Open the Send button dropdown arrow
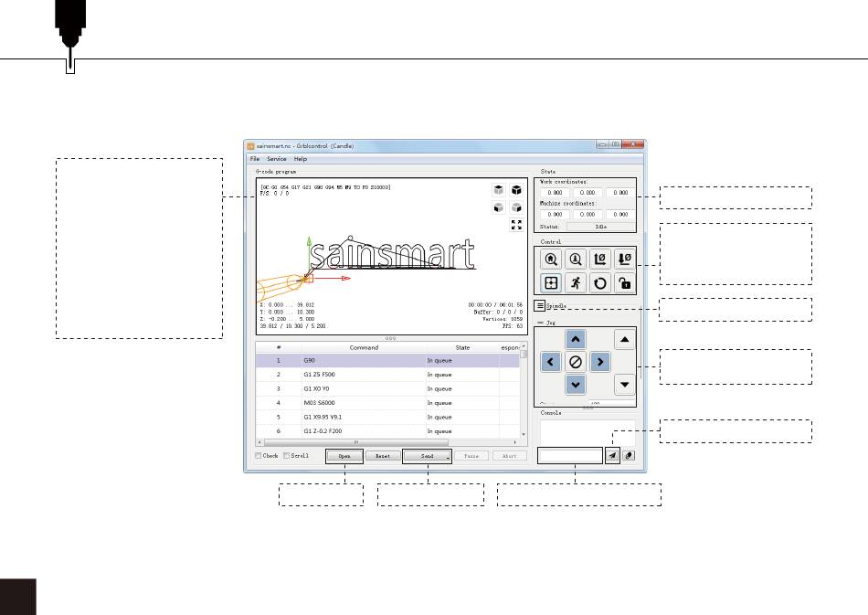 tap(448, 456)
